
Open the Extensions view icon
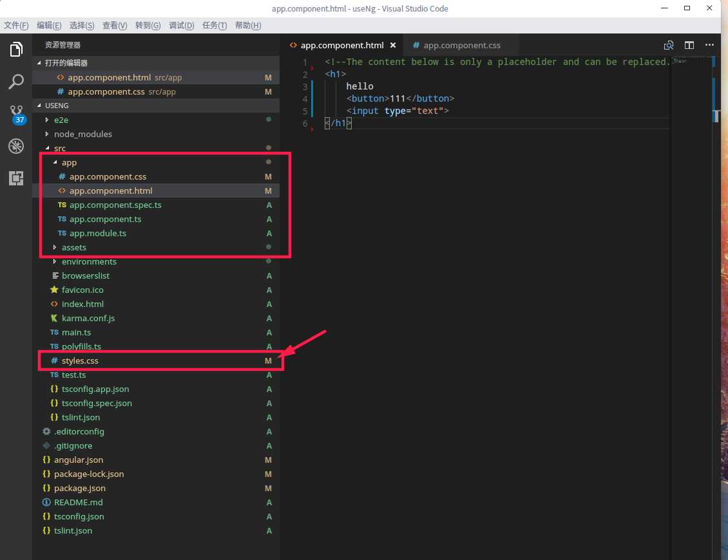(16, 178)
